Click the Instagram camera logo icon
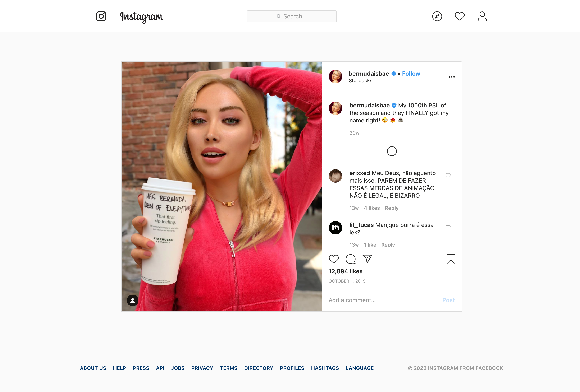 point(101,16)
